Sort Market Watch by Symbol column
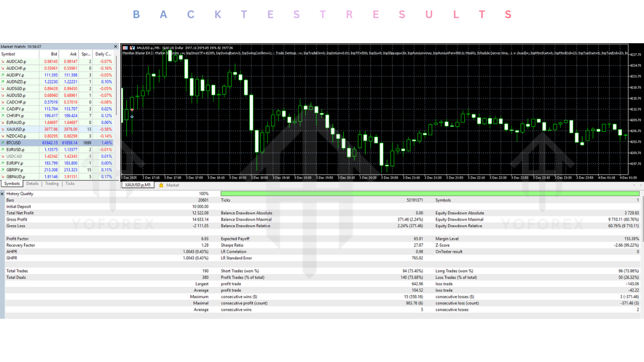The width and height of the screenshot is (644, 362). coord(19,54)
